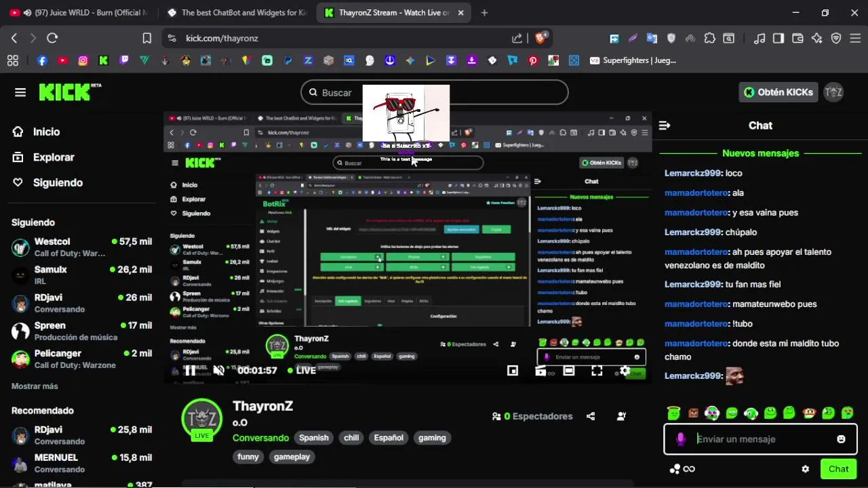Click the Buscar search field
Viewport: 868px width, 488px height.
click(434, 93)
